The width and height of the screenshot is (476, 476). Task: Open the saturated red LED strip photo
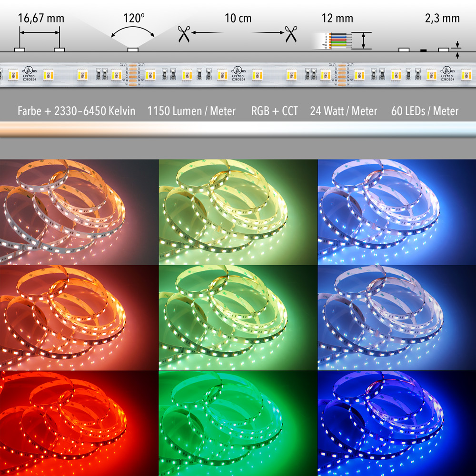79,424
